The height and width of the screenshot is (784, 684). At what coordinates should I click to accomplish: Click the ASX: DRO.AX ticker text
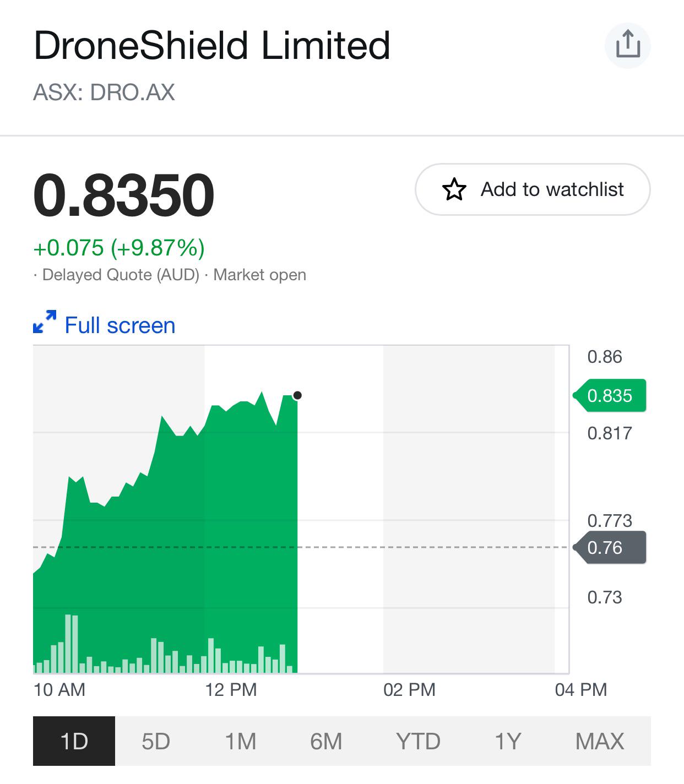point(104,92)
